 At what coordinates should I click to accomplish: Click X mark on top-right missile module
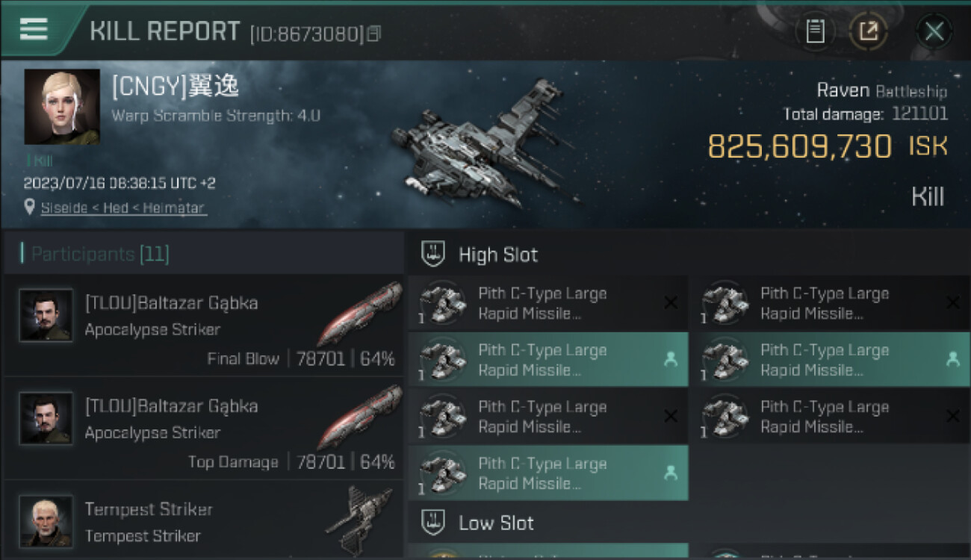[x=953, y=302]
